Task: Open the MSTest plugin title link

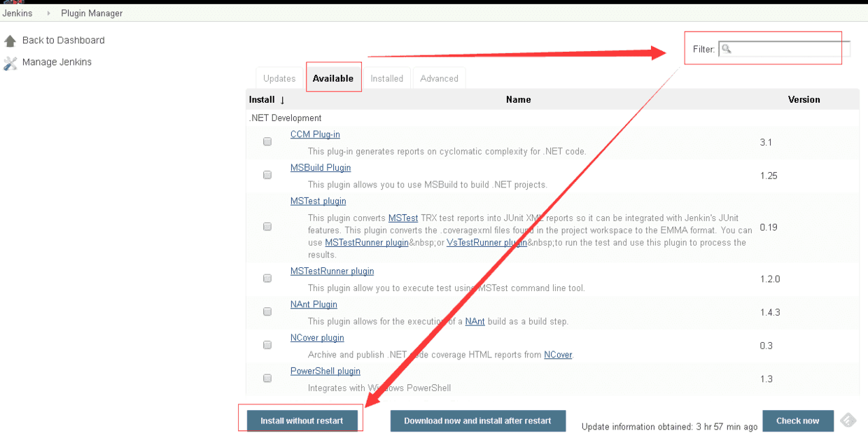Action: (x=318, y=201)
